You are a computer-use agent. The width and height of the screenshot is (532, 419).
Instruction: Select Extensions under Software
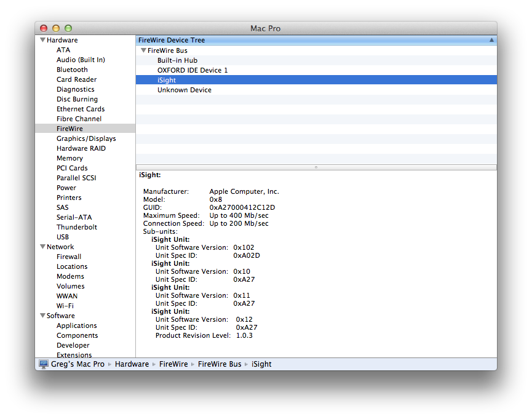pos(74,355)
